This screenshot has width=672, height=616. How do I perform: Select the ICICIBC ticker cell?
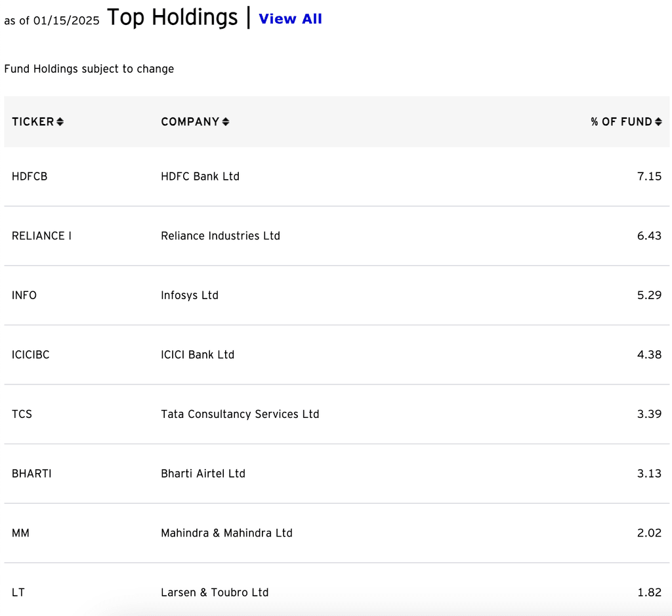tap(31, 355)
